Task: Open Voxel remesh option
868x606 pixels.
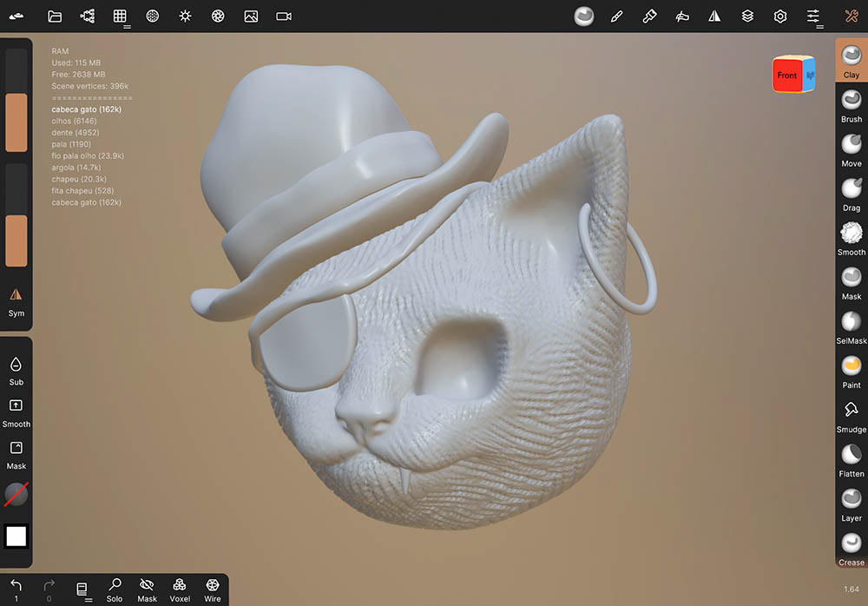Action: pos(180,590)
